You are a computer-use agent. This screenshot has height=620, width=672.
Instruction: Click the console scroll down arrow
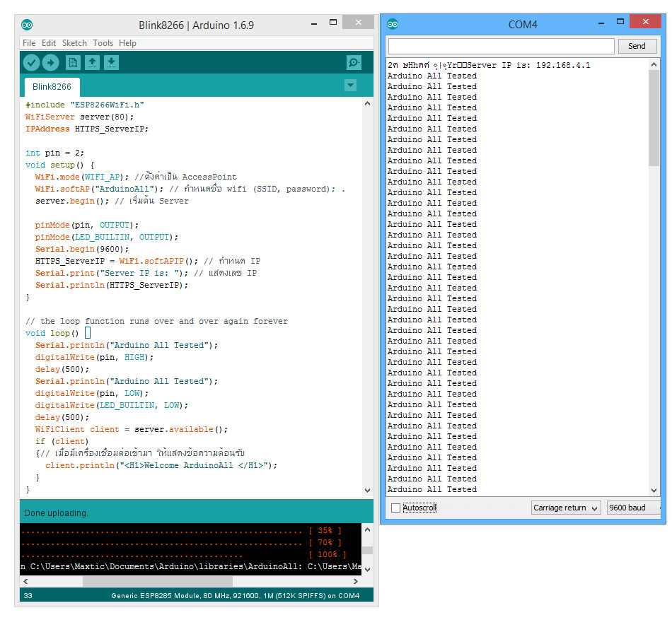tap(367, 570)
